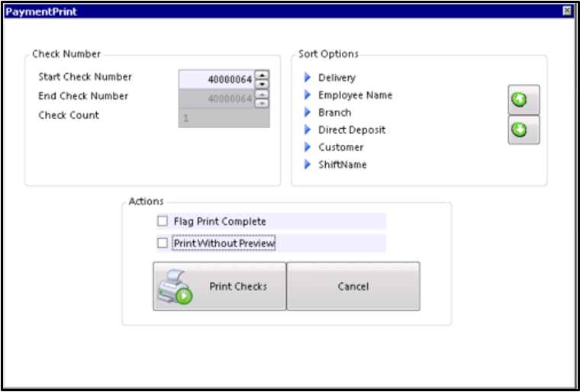Image resolution: width=580 pixels, height=392 pixels.
Task: Tick the Print Without Preview checkbox
Action: (163, 243)
